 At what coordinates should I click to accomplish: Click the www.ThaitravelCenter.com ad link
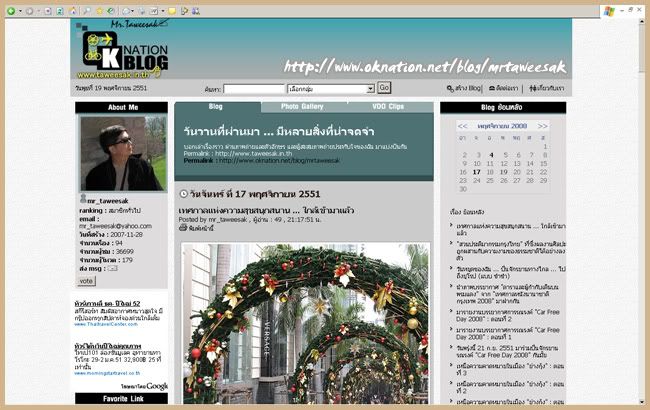(x=106, y=324)
